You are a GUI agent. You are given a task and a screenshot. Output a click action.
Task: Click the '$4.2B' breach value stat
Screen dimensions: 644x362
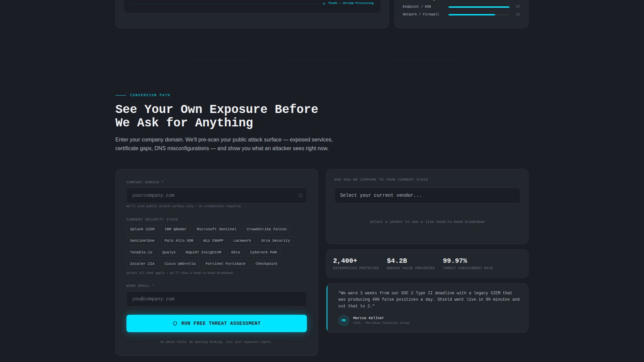click(397, 261)
